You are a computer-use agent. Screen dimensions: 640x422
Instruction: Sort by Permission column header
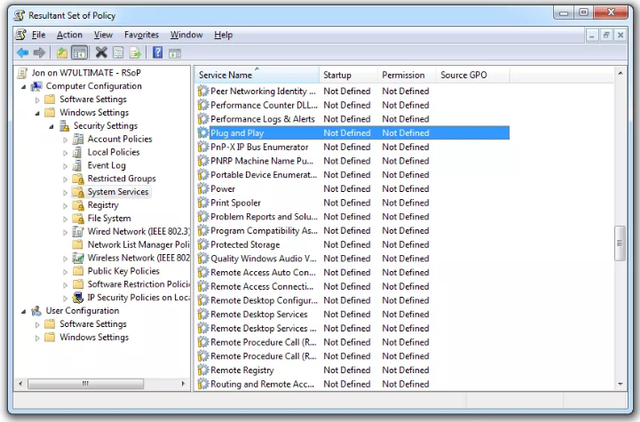click(x=407, y=75)
